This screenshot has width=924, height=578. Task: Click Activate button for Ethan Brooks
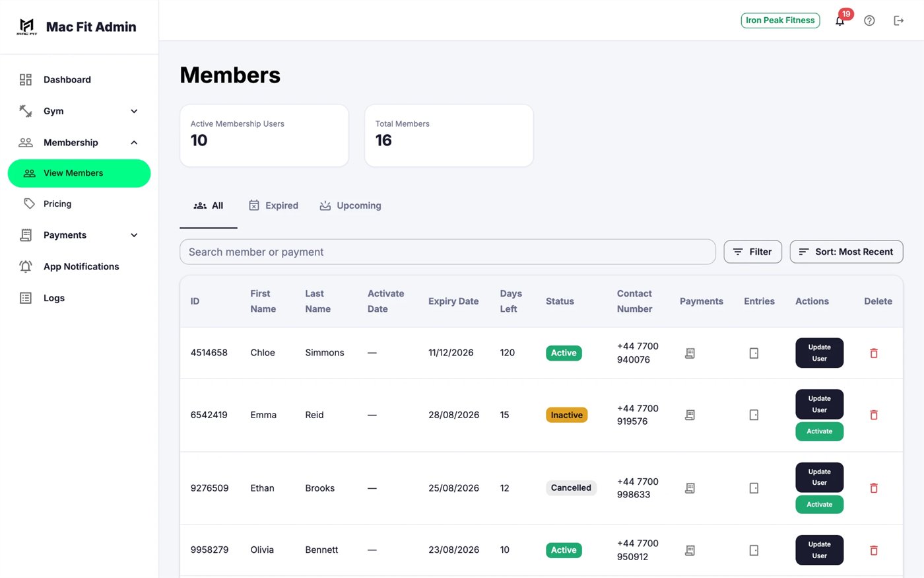pyautogui.click(x=819, y=505)
